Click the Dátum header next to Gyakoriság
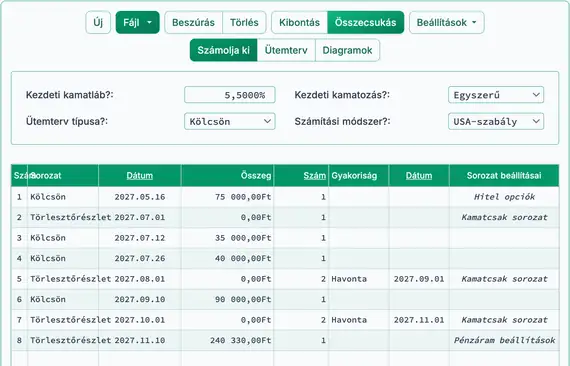This screenshot has height=366, width=570. 419,176
